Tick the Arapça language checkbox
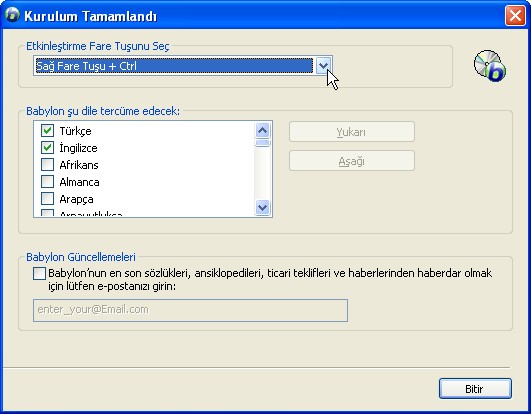 [x=47, y=199]
